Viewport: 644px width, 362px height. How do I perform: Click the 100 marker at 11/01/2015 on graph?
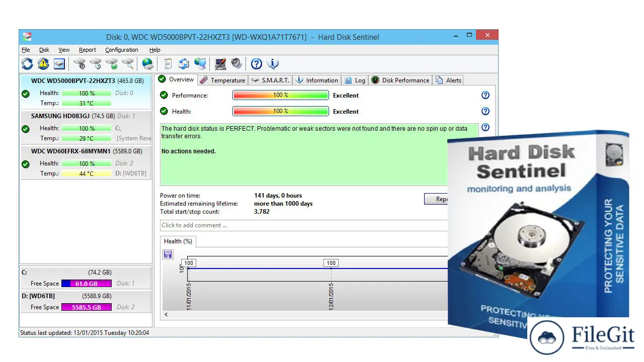click(189, 263)
